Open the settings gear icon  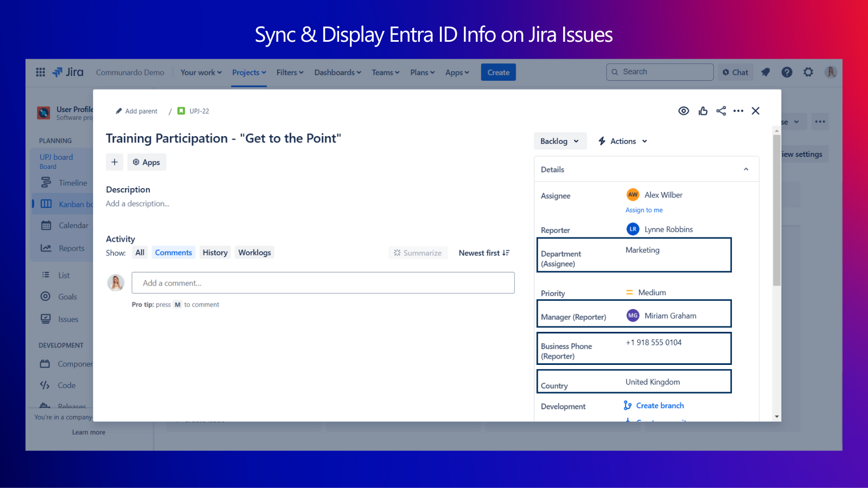(808, 72)
